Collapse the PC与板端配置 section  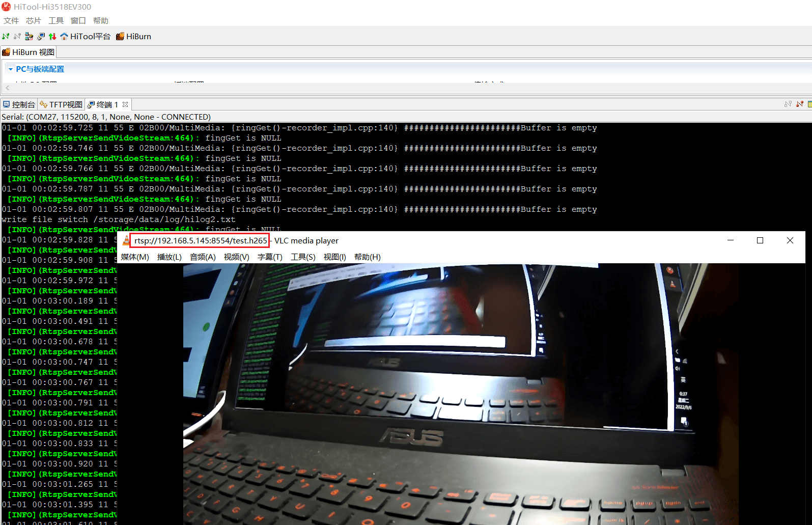[x=11, y=69]
